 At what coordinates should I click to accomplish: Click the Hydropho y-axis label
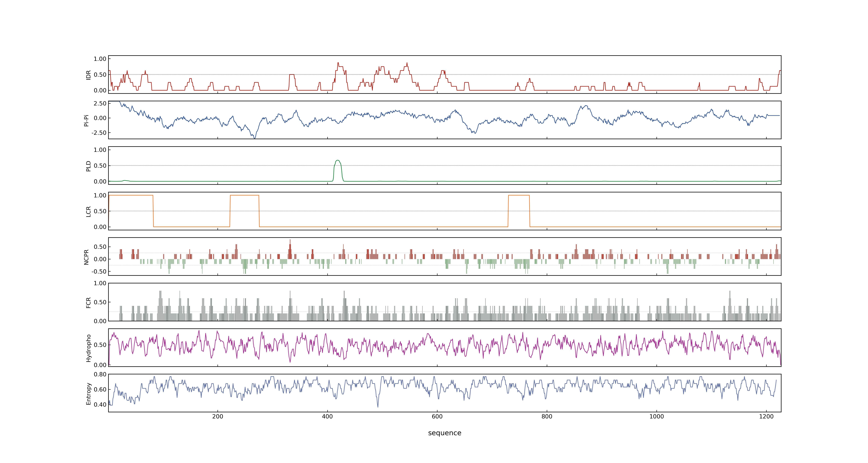pos(88,348)
